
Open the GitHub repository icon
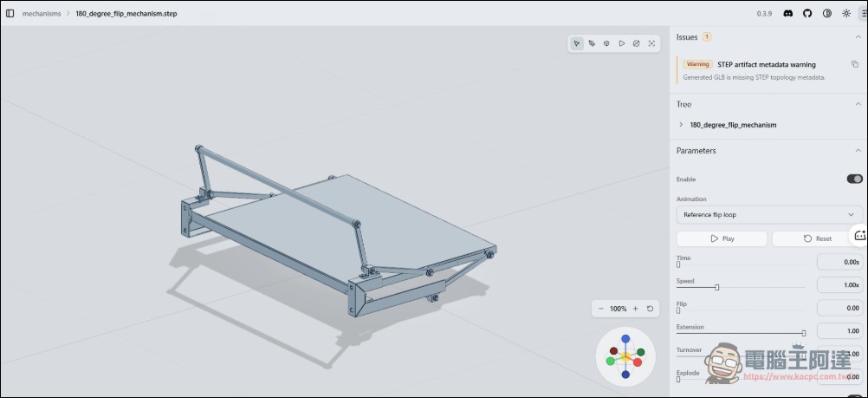point(807,13)
